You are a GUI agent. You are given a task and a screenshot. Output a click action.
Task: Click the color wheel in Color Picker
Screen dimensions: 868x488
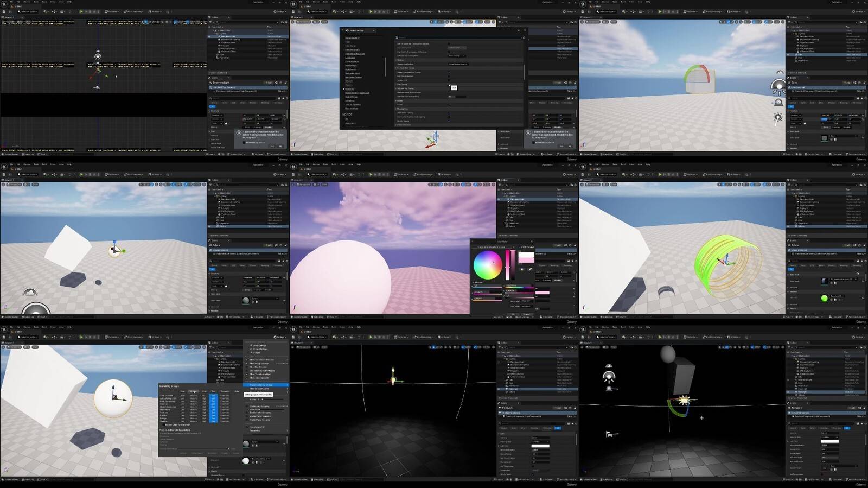click(487, 265)
